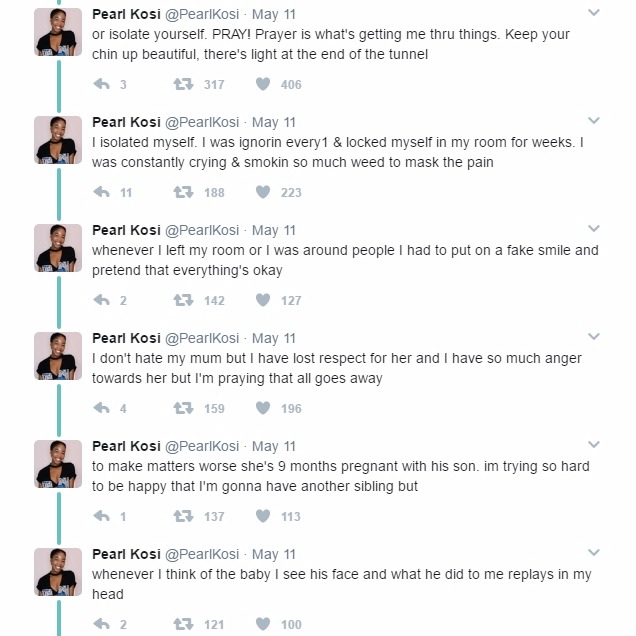This screenshot has height=636, width=636.
Task: Open the options chevron on the first tweet
Action: click(594, 13)
